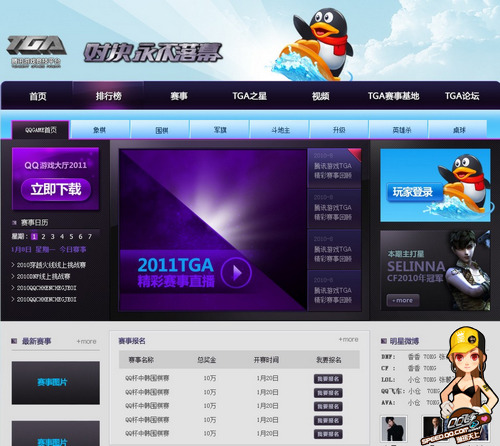The width and height of the screenshot is (500, 446).
Task: Click 我要报名 in second table row
Action: coord(328,393)
